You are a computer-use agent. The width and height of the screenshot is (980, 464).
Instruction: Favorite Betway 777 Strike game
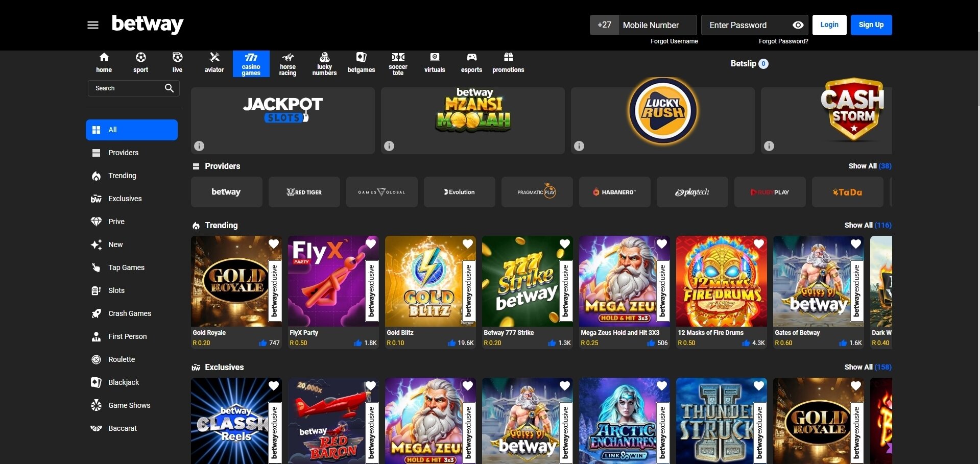coord(565,244)
